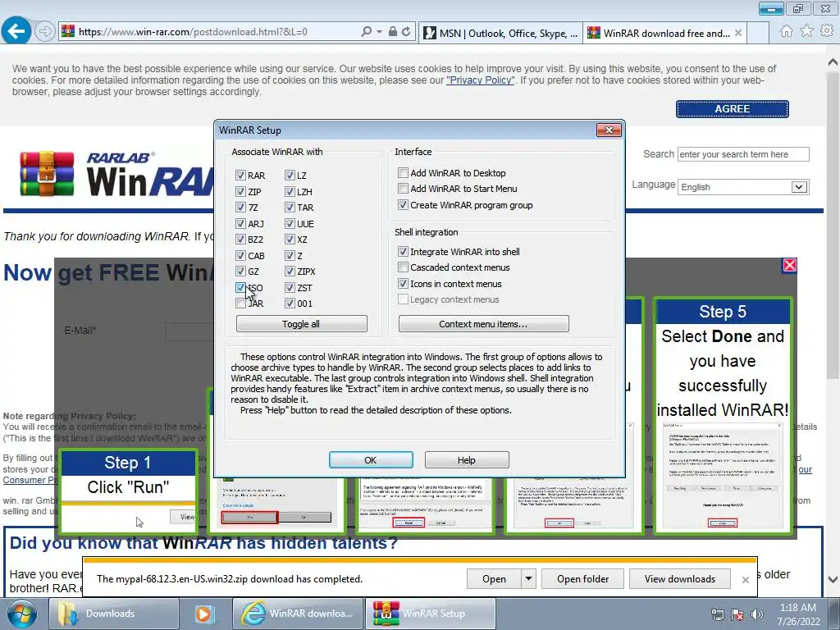Go back with the browser back arrow

(16, 31)
